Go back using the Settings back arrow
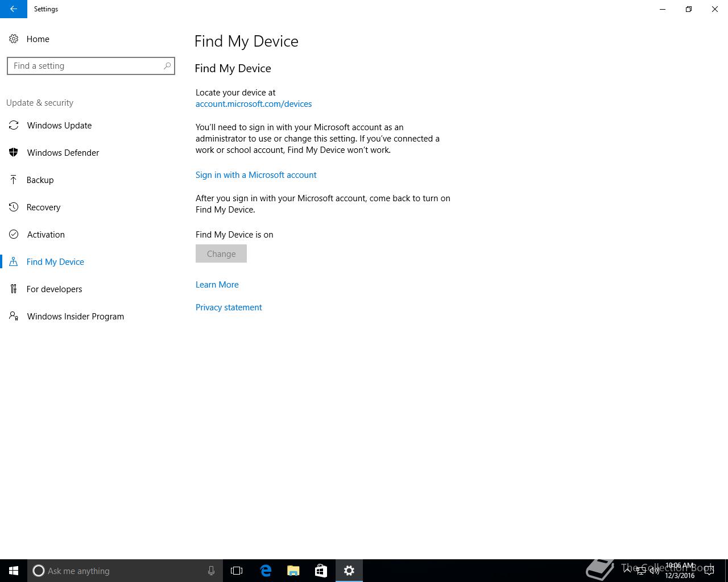The width and height of the screenshot is (728, 582). pos(13,9)
